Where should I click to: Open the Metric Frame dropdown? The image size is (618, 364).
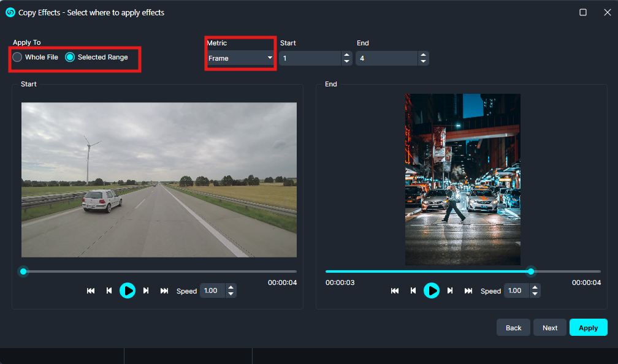pyautogui.click(x=240, y=58)
